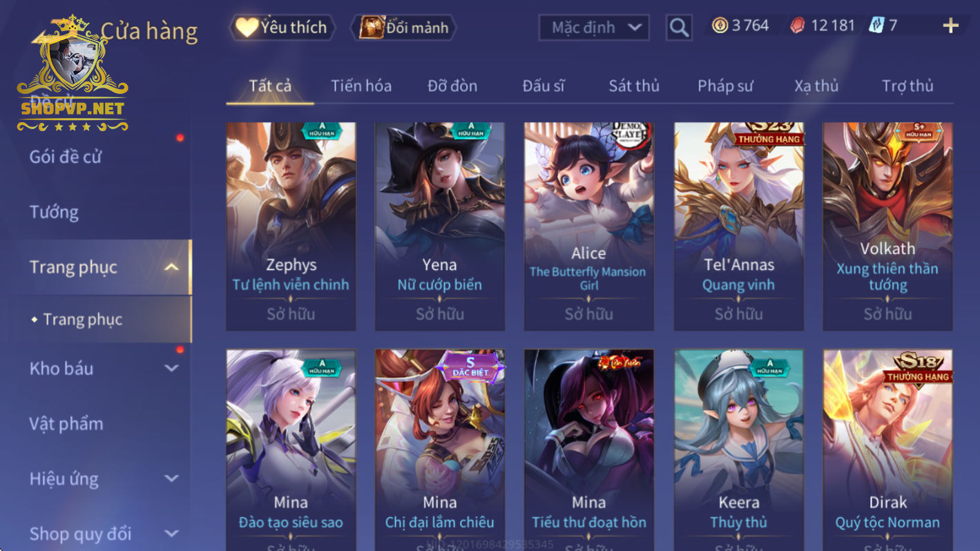Expand the Kho báu sidebar section
Image resolution: width=980 pixels, height=551 pixels.
tap(172, 368)
